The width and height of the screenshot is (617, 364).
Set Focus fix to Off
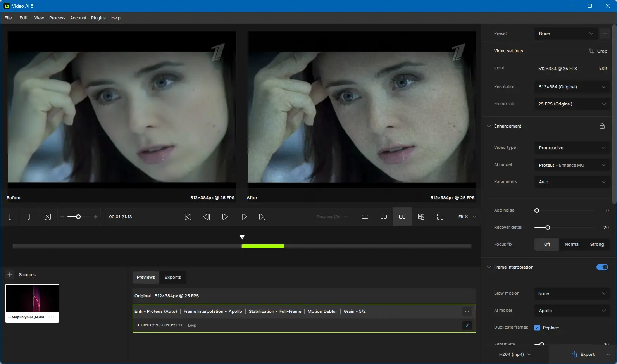point(547,245)
